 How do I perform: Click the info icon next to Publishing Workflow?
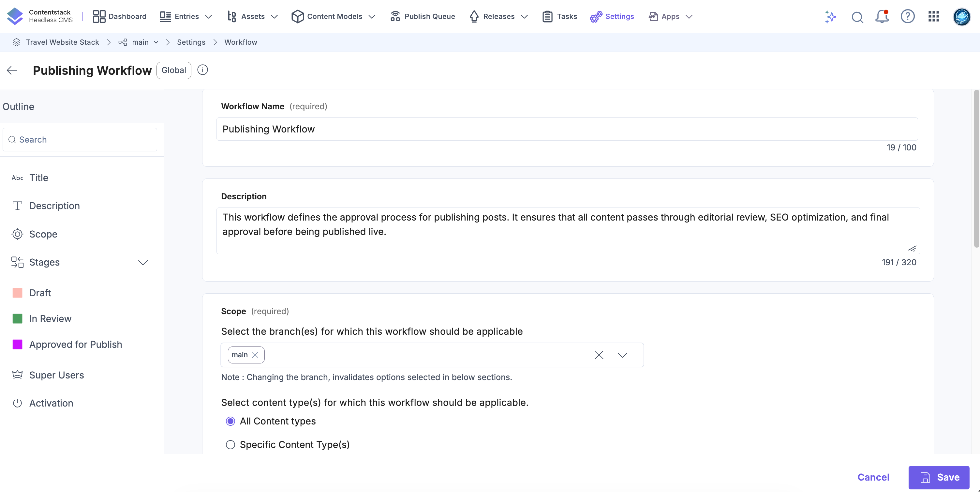click(202, 70)
